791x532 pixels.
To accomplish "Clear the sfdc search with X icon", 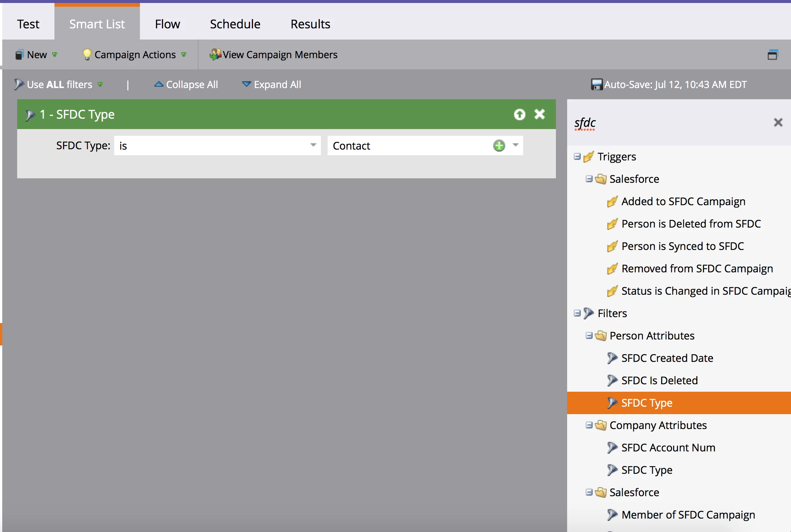I will click(778, 122).
